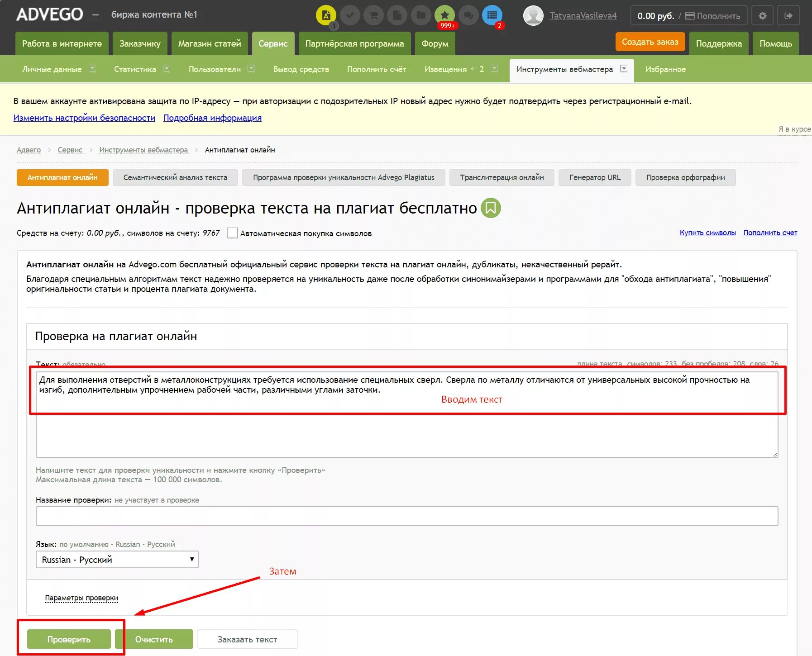Open the blue list icon with badge 2

(x=492, y=15)
